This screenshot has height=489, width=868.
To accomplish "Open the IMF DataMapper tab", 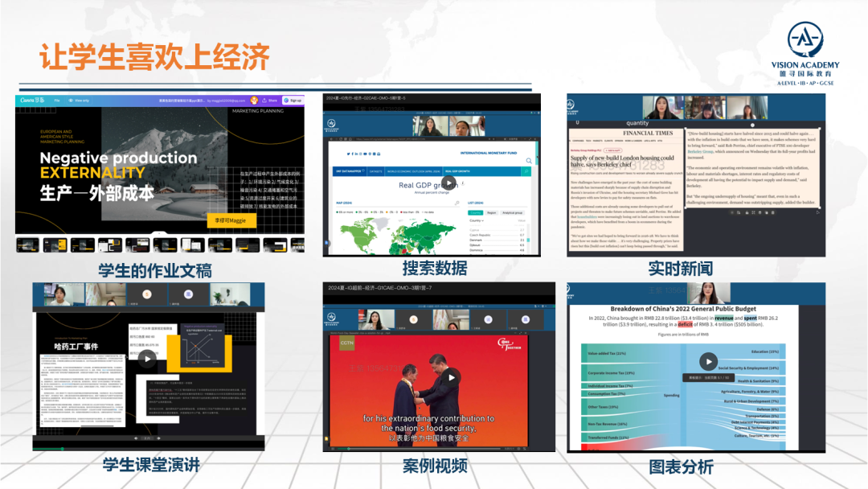I will (349, 171).
